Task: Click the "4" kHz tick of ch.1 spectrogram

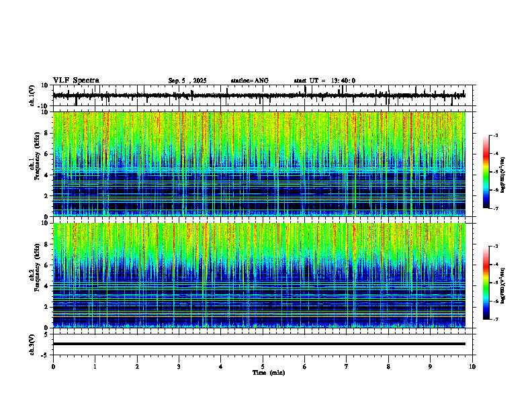Action: 46,175
